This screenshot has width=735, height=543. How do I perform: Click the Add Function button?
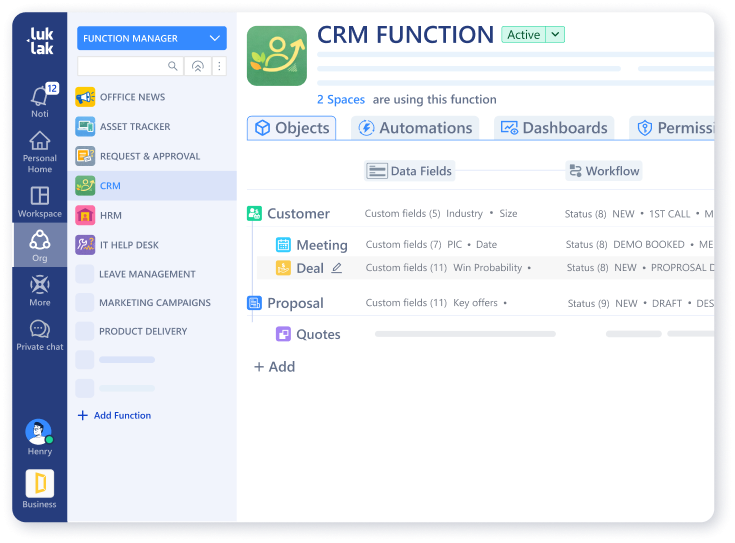(114, 415)
